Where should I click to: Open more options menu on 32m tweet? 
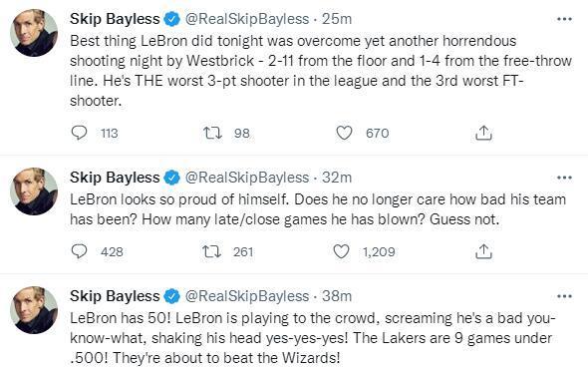[x=564, y=178]
